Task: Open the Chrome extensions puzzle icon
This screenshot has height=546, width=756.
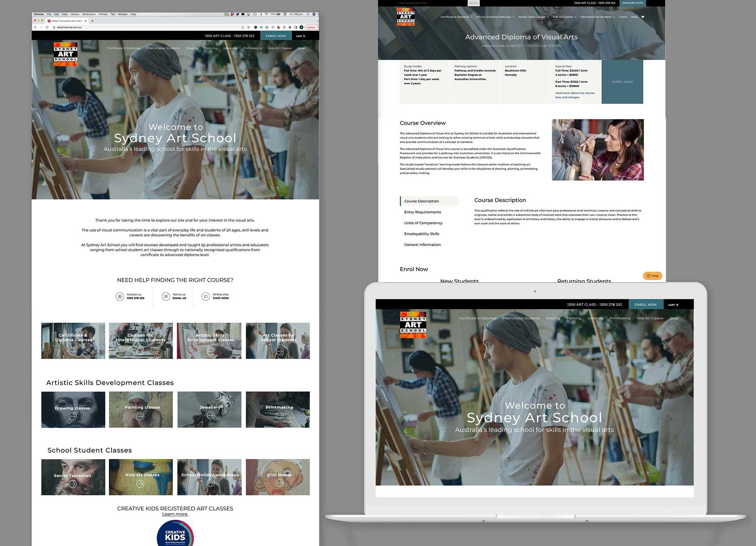Action: tap(290, 27)
